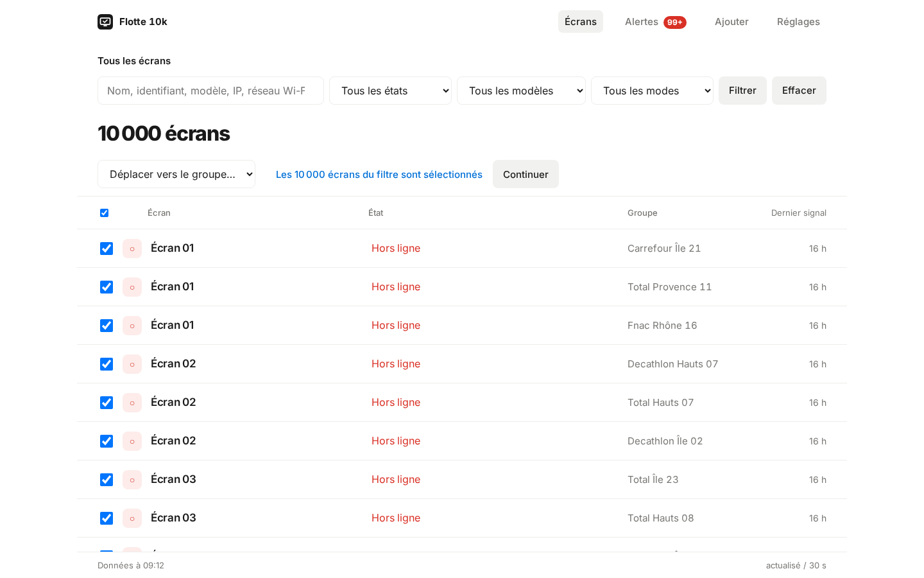Click the group name "Fnac Rhône 16"
Image resolution: width=924 pixels, height=578 pixels.
point(662,326)
